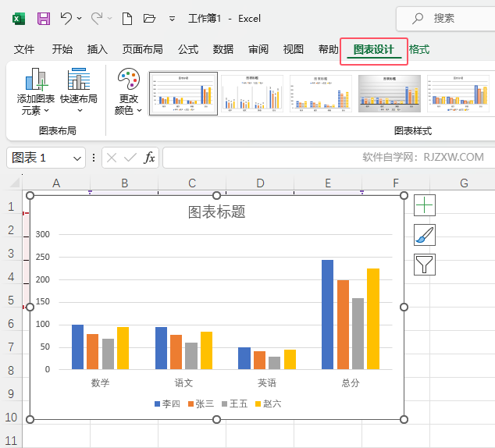Expand the name box dropdown arrow
This screenshot has height=448, width=495.
click(77, 158)
